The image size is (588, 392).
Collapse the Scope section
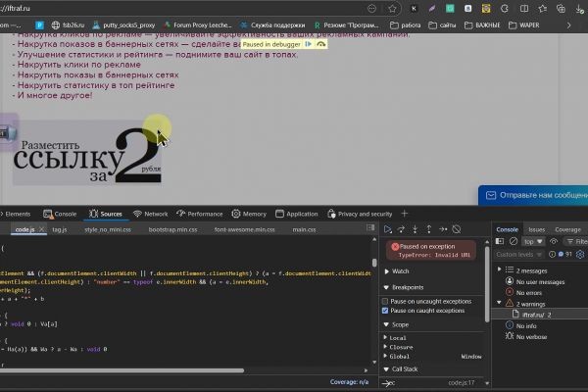(398, 323)
